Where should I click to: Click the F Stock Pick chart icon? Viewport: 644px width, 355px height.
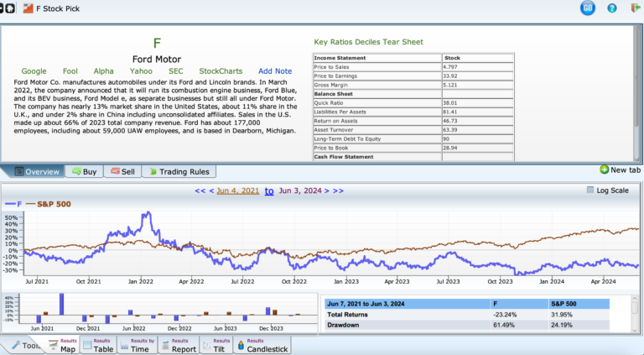28,8
